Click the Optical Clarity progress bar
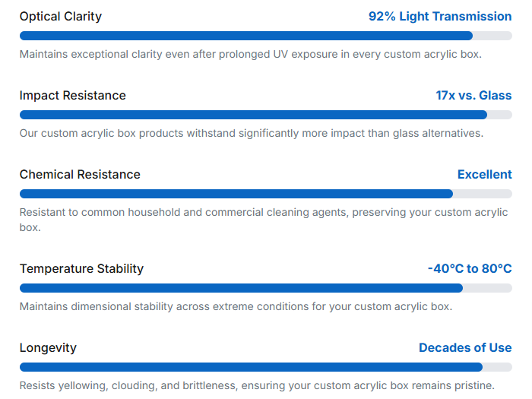 [265, 36]
